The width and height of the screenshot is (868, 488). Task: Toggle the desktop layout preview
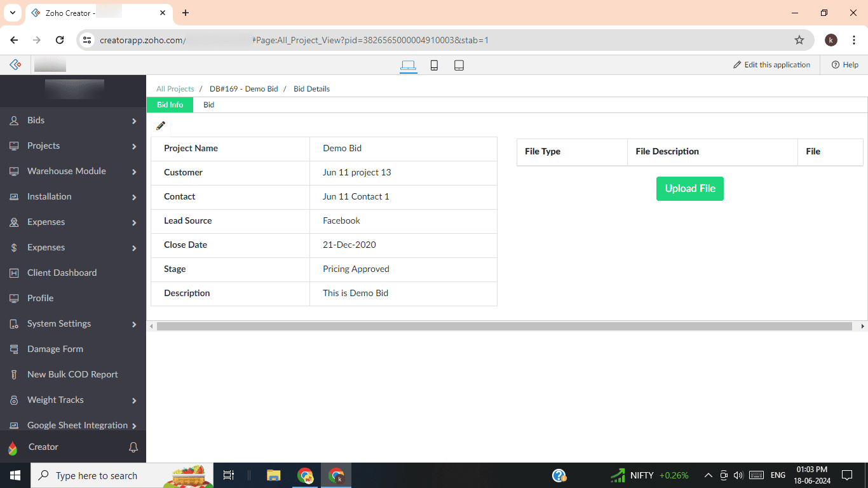point(409,65)
